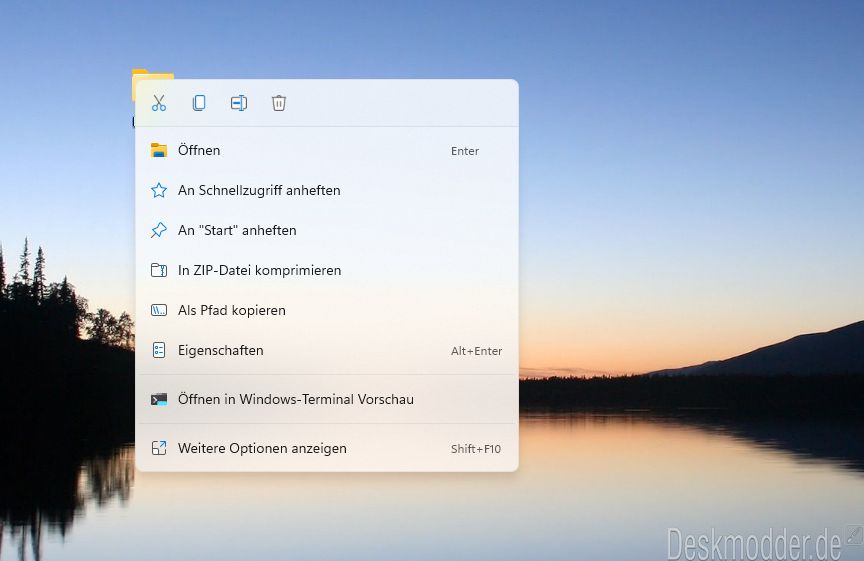Screen dimensions: 864x561
Task: Choose An "Start" anheften
Action: [x=327, y=230]
